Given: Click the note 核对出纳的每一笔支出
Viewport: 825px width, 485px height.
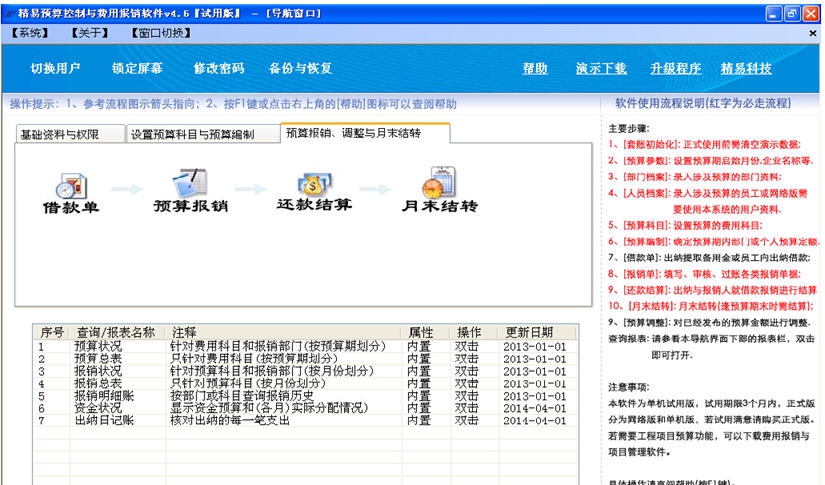Looking at the screenshot, I should 230,420.
